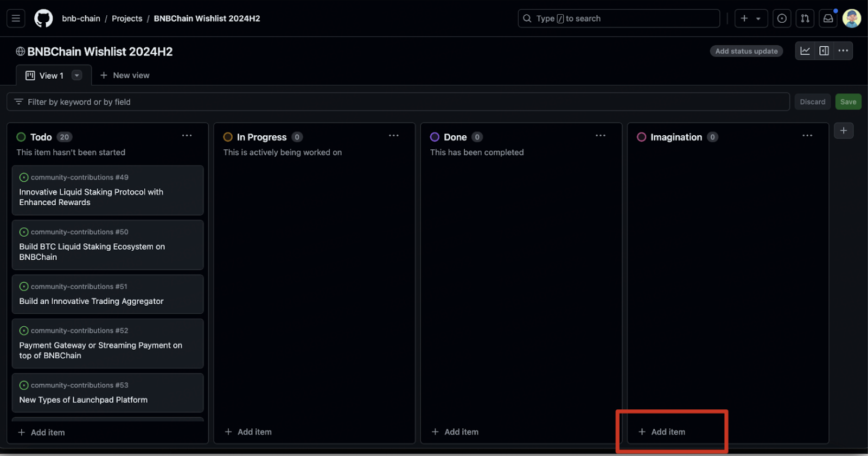Focus the Filter by keyword or by field input
This screenshot has width=868, height=456.
point(398,102)
